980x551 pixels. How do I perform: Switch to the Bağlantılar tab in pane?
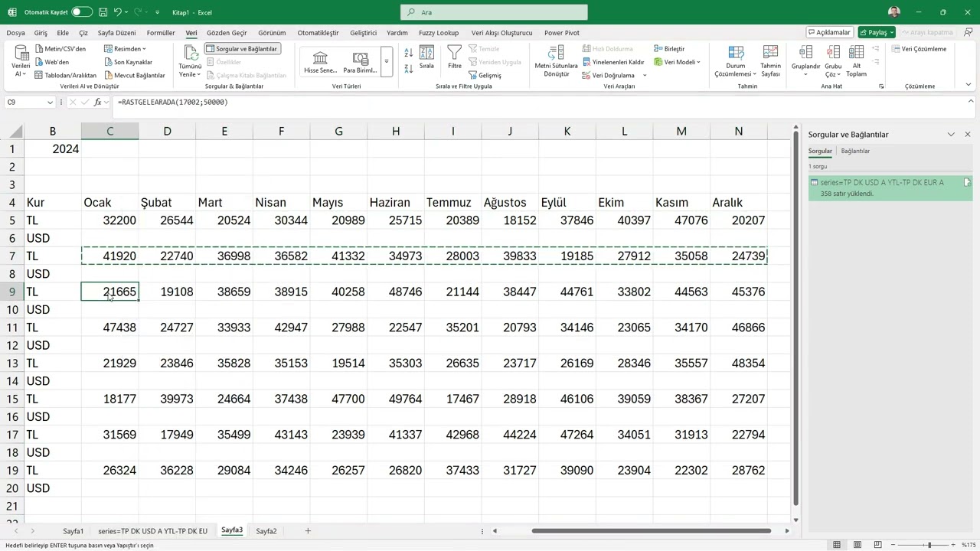click(855, 151)
